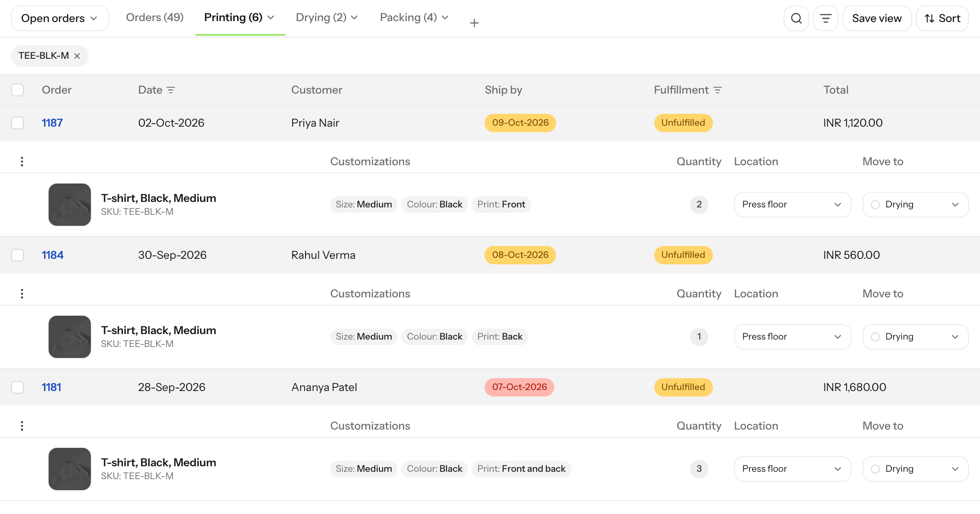980x514 pixels.
Task: Select order 1187 checkbox
Action: 17,123
